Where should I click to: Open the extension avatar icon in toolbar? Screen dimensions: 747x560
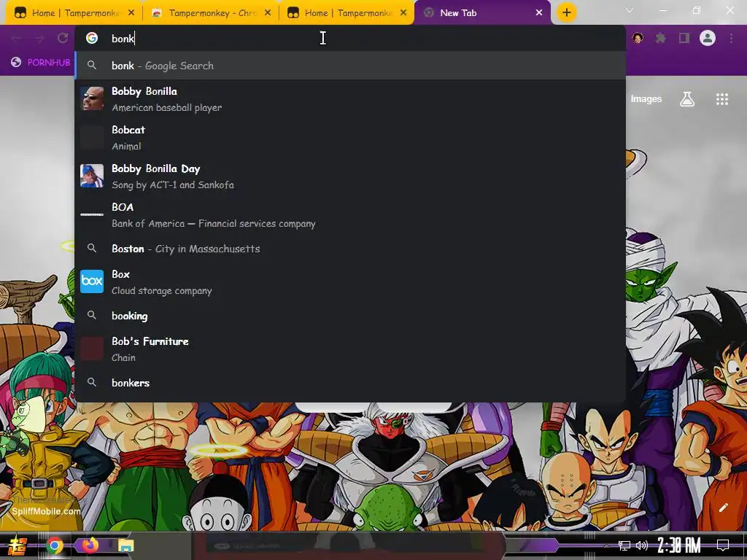click(638, 38)
